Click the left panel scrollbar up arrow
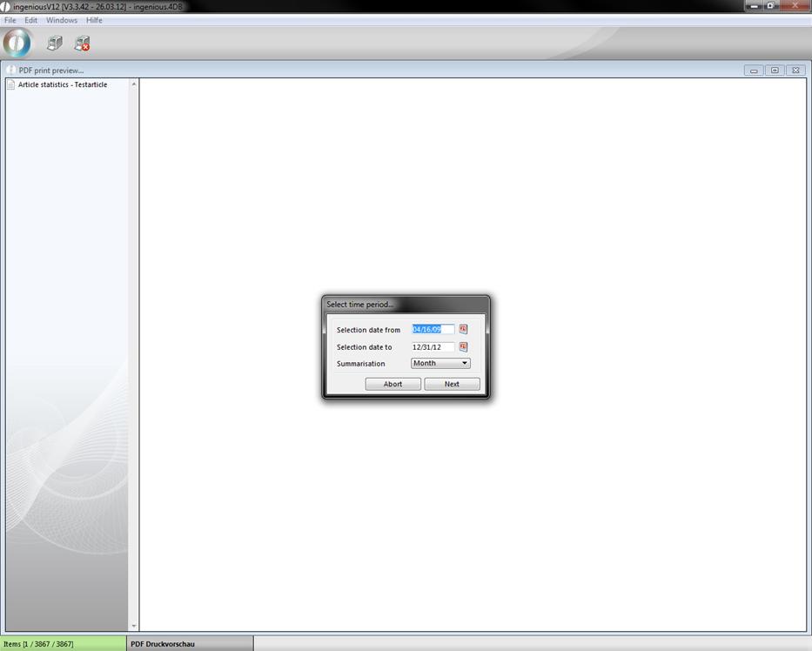This screenshot has height=651, width=812. pos(134,84)
